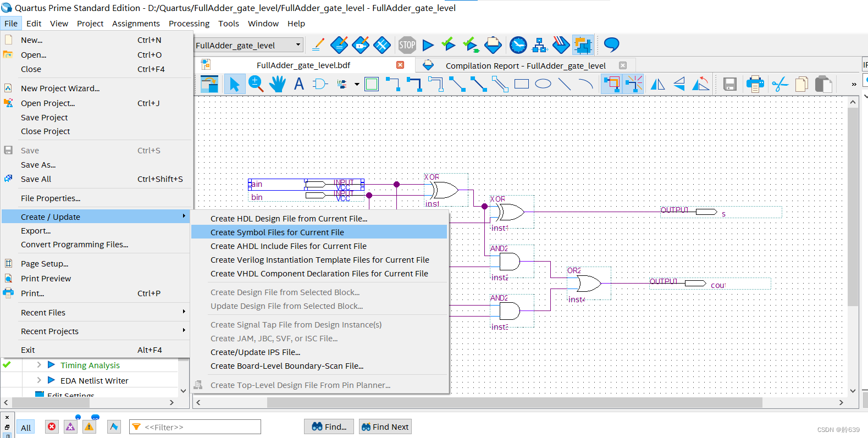Screen dimensions: 868x438
Task: Click the Compilation Report toolbar icon
Action: click(493, 45)
